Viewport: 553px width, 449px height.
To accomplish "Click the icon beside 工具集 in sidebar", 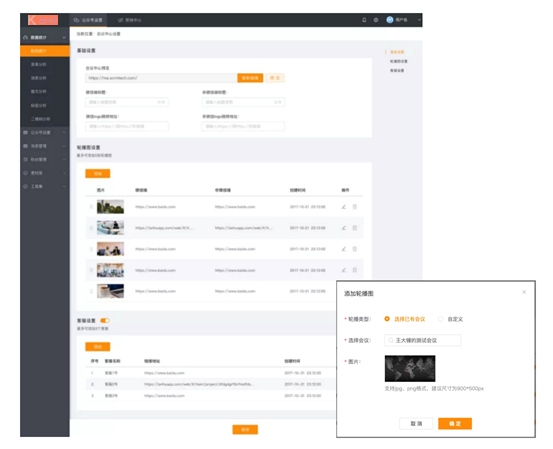I will [x=25, y=186].
